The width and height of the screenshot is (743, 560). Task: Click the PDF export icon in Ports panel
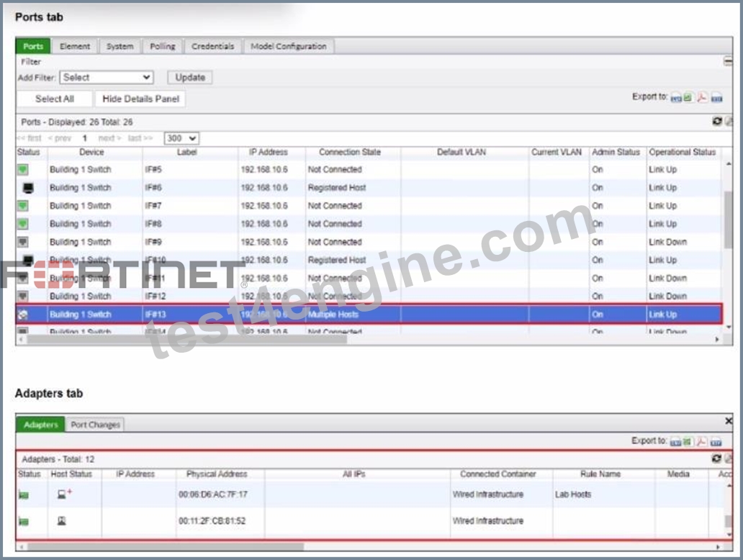coord(702,98)
